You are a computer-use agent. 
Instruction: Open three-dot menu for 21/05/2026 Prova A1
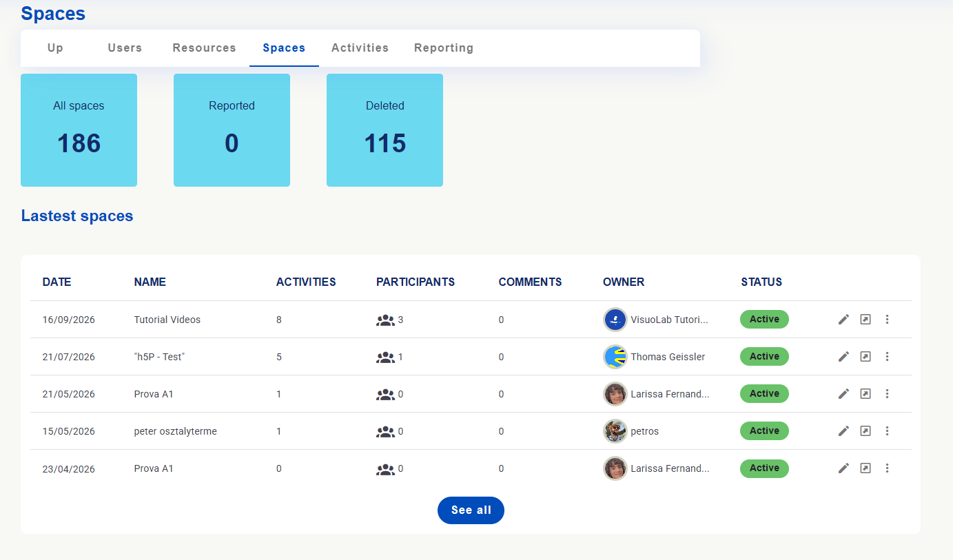tap(888, 394)
